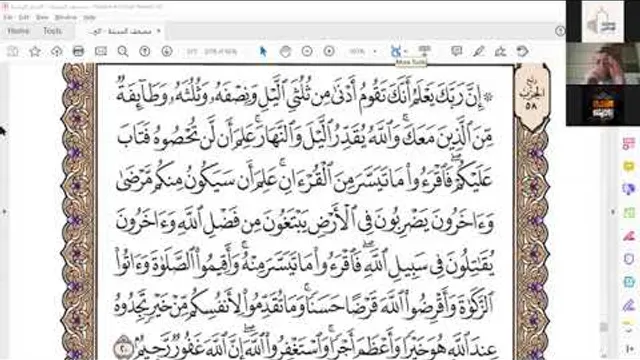
Task: Open the Protect shield tool in right pane
Action: click(x=629, y=259)
